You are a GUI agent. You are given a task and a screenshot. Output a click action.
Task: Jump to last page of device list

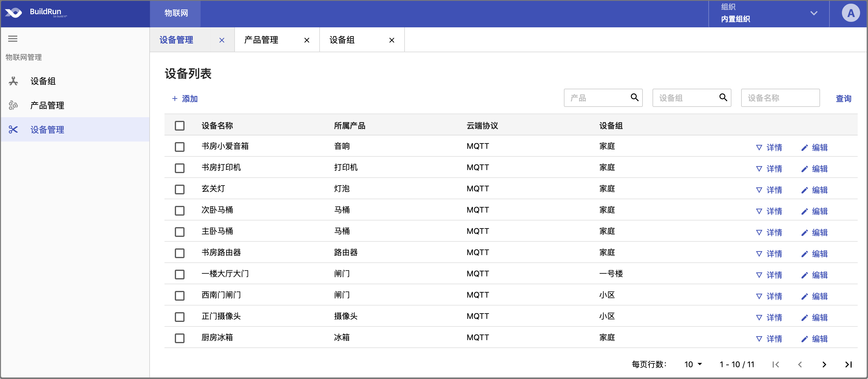pos(849,364)
